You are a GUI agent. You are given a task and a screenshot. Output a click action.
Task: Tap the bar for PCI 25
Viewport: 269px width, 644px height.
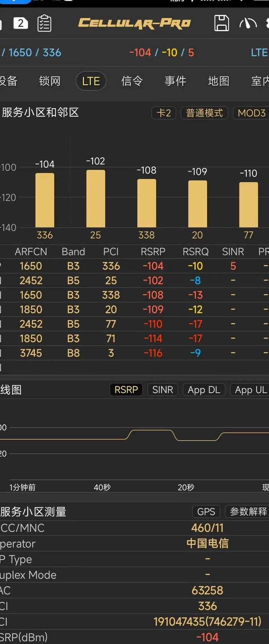(96, 198)
